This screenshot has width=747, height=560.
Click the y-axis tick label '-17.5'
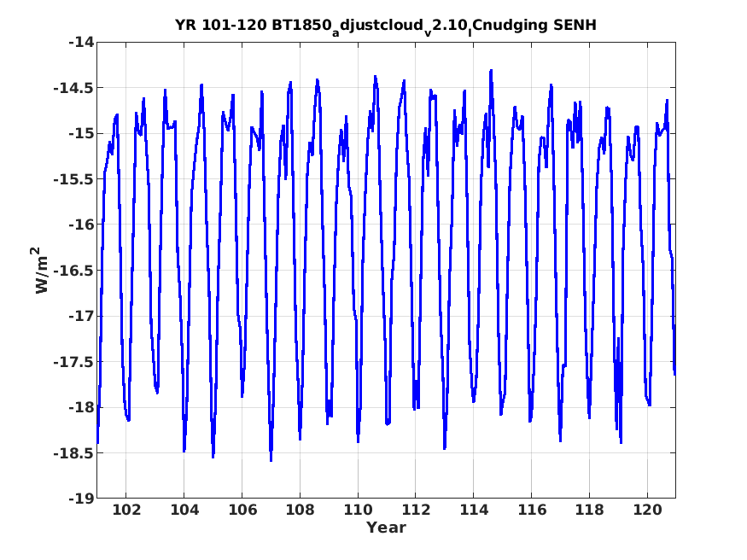[x=73, y=362]
